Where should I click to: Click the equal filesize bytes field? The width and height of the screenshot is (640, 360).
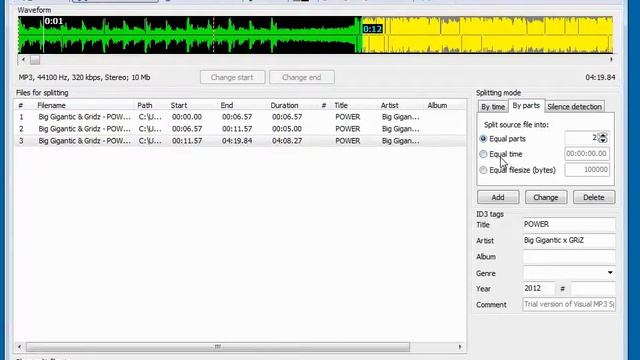click(x=587, y=169)
